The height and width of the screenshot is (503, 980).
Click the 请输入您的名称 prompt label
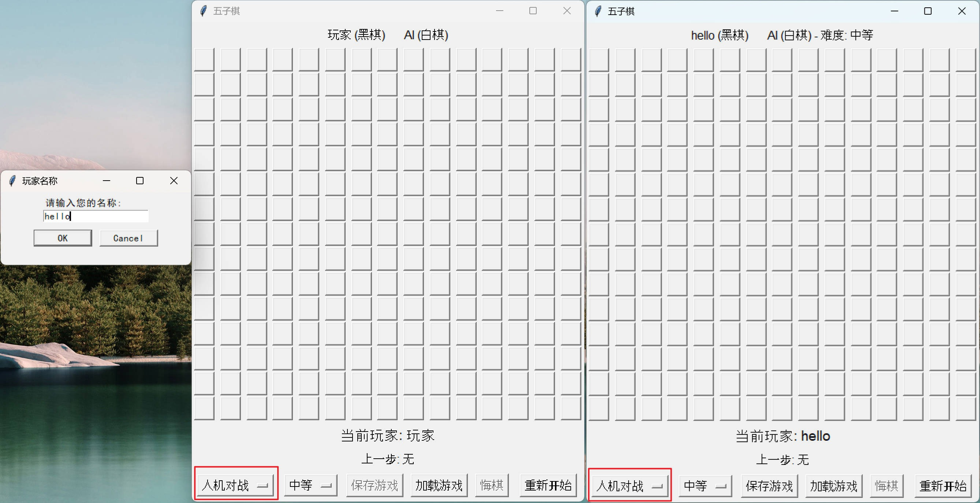pyautogui.click(x=83, y=203)
